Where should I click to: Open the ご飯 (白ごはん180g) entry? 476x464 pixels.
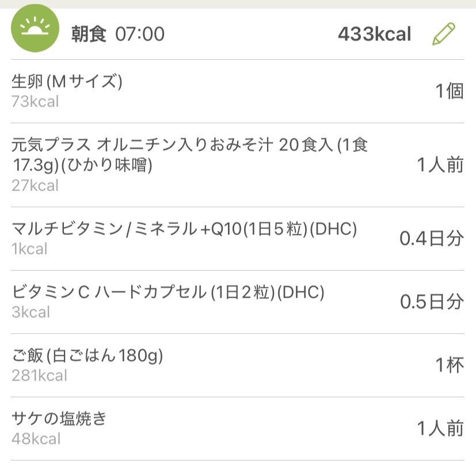click(x=87, y=356)
